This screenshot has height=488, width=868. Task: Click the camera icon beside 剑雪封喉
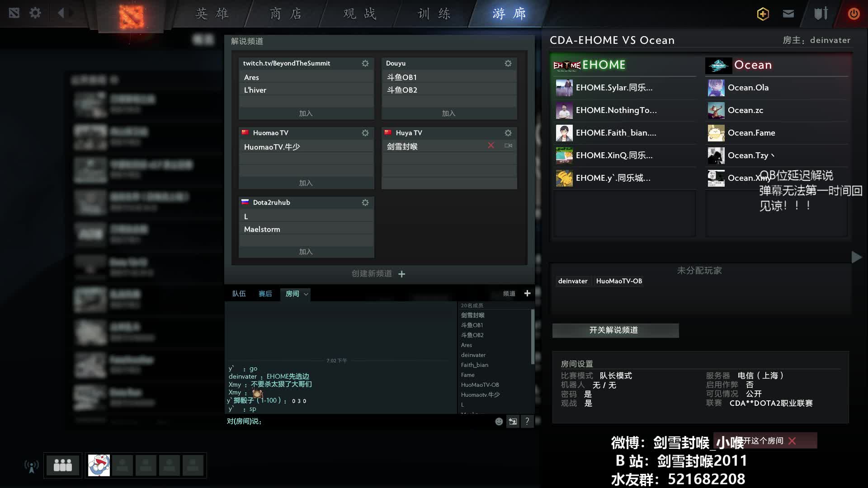508,145
